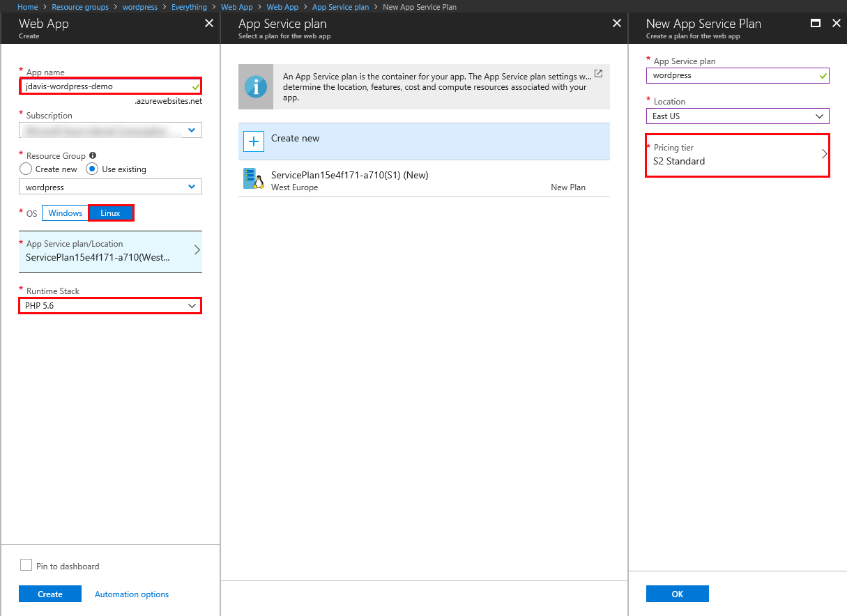This screenshot has width=847, height=616.
Task: Select the Create new resource group radio
Action: (26, 169)
